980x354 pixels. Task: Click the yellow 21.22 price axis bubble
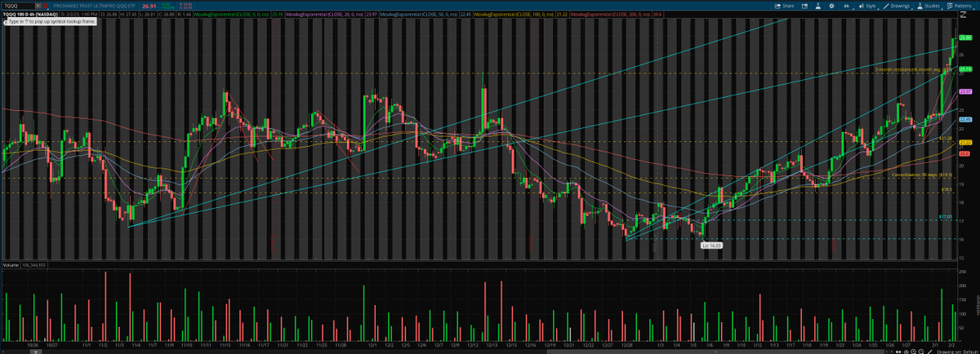point(964,142)
